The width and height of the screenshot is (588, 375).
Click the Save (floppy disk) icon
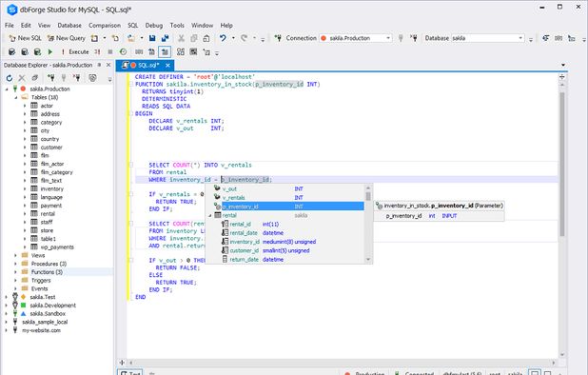pos(152,38)
